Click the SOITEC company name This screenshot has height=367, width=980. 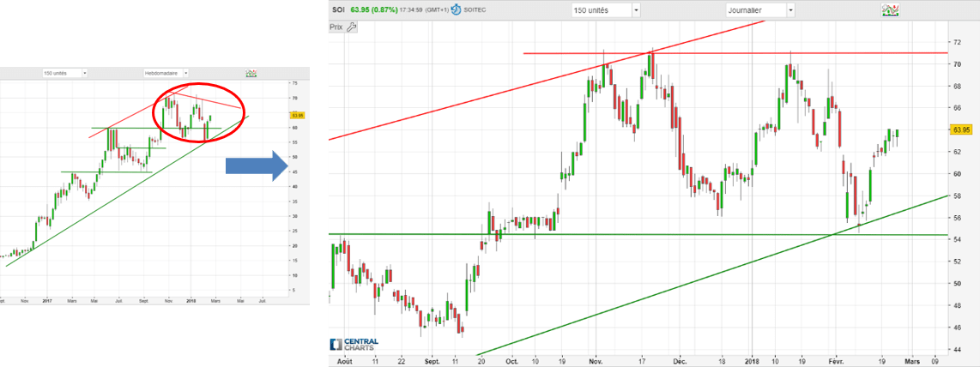click(475, 10)
